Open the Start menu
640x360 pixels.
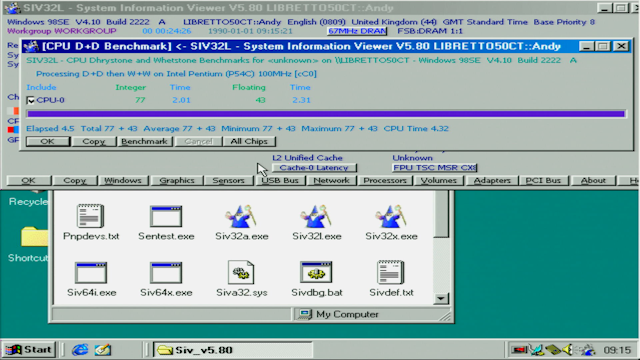click(x=29, y=350)
